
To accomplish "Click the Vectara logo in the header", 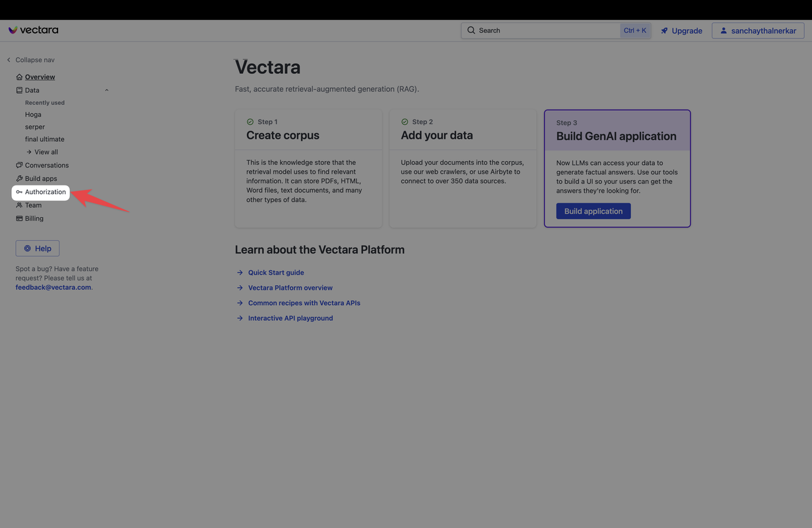I will coord(33,30).
